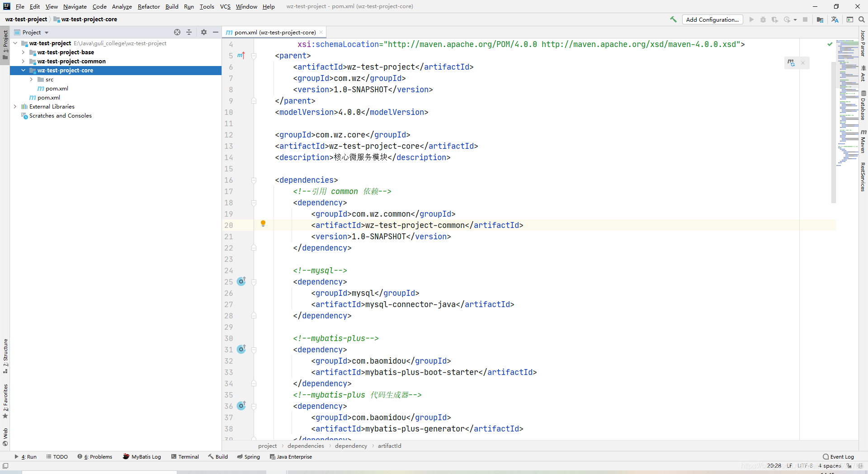The width and height of the screenshot is (868, 474).
Task: Expand the wz-test-project-base module
Action: click(x=24, y=52)
